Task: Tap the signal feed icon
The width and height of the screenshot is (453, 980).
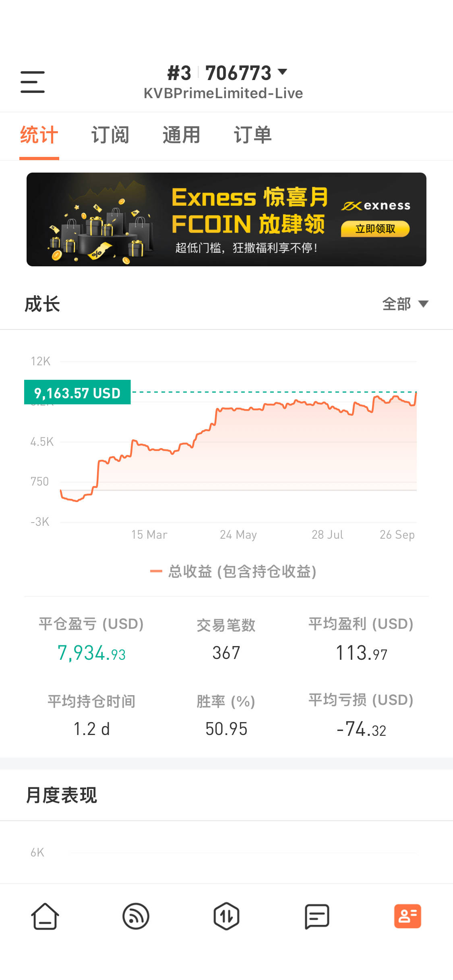Action: pos(136,916)
